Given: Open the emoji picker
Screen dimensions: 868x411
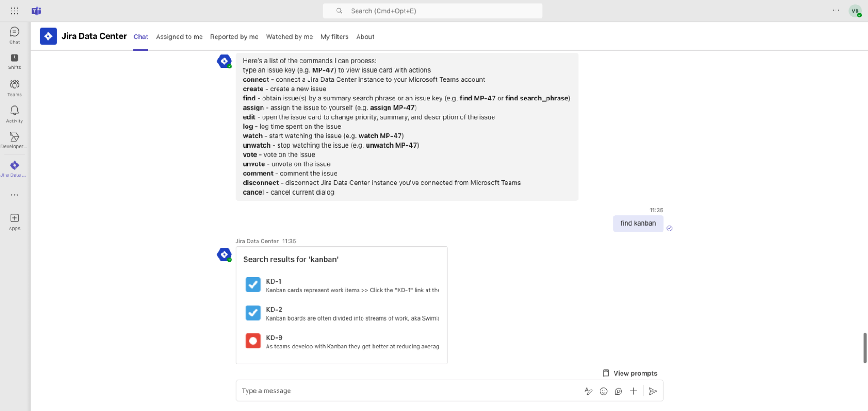Looking at the screenshot, I should click(604, 391).
